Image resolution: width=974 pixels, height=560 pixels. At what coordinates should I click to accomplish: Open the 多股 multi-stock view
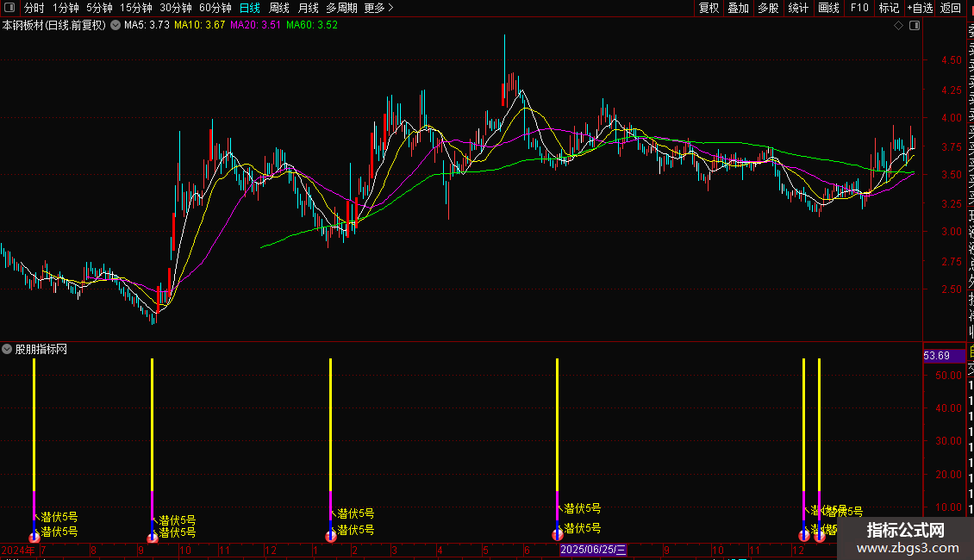coord(768,8)
